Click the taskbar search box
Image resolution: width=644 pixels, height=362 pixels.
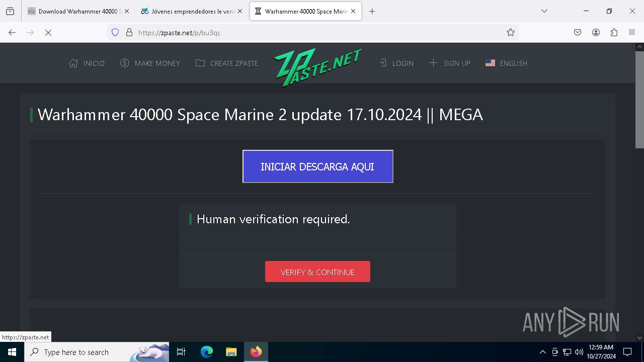(x=97, y=352)
